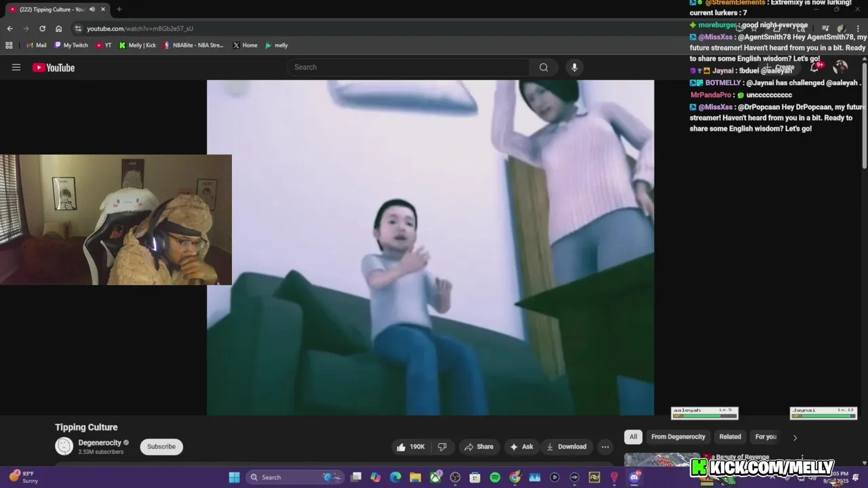Download the video
This screenshot has width=868, height=488.
(x=566, y=447)
